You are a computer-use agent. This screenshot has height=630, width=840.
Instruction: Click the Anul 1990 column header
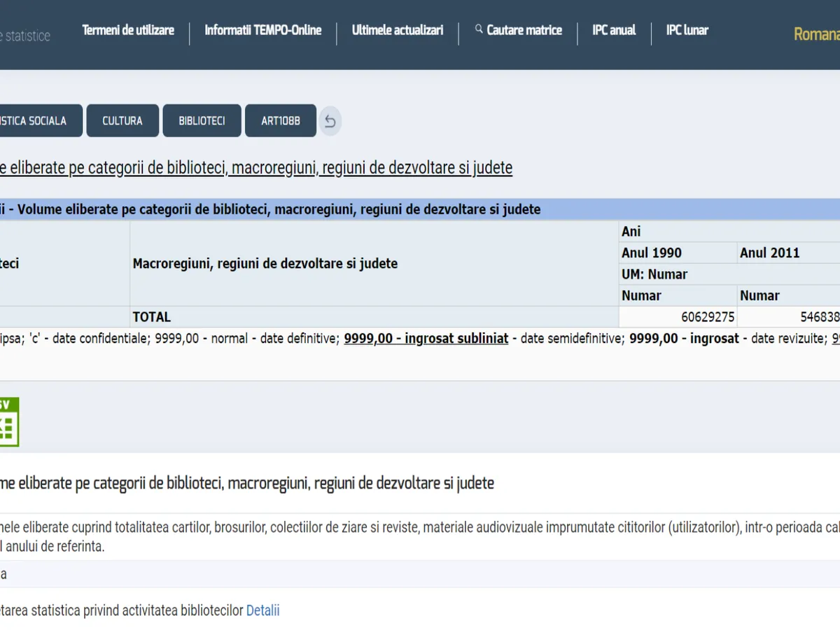point(652,253)
